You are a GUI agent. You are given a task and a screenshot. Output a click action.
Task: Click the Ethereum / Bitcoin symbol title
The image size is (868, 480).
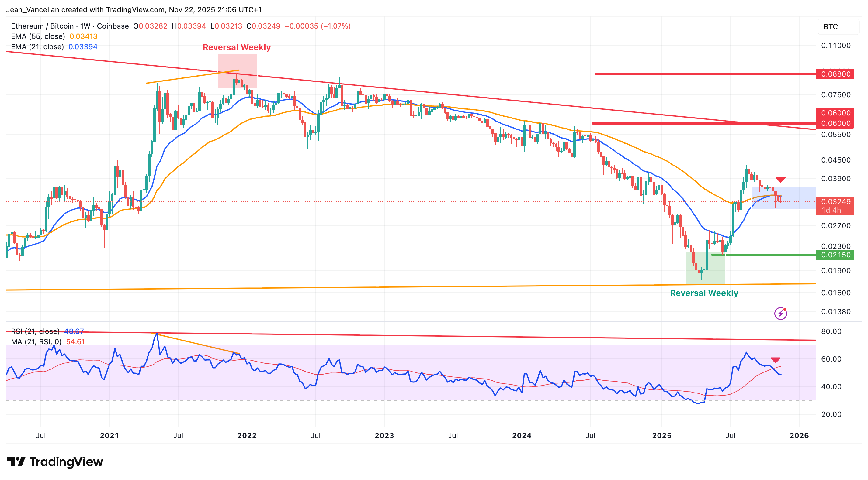(42, 26)
